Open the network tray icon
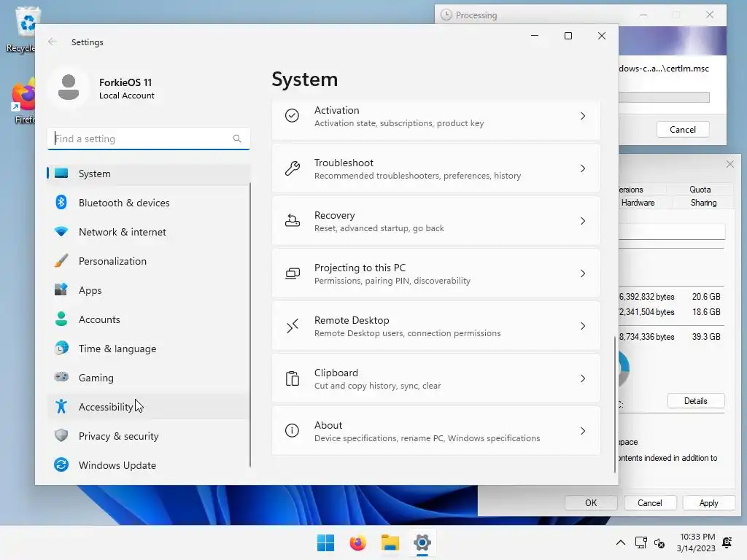Image resolution: width=747 pixels, height=560 pixels. [640, 542]
